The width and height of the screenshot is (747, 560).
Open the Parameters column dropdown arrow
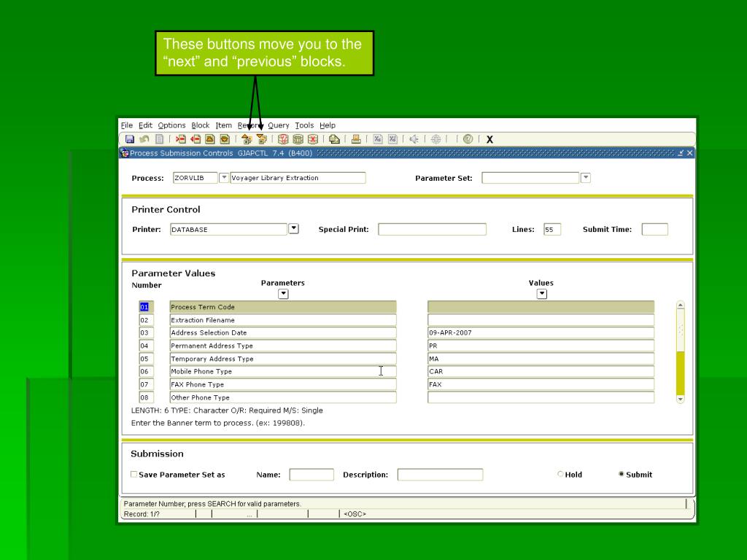(x=283, y=294)
